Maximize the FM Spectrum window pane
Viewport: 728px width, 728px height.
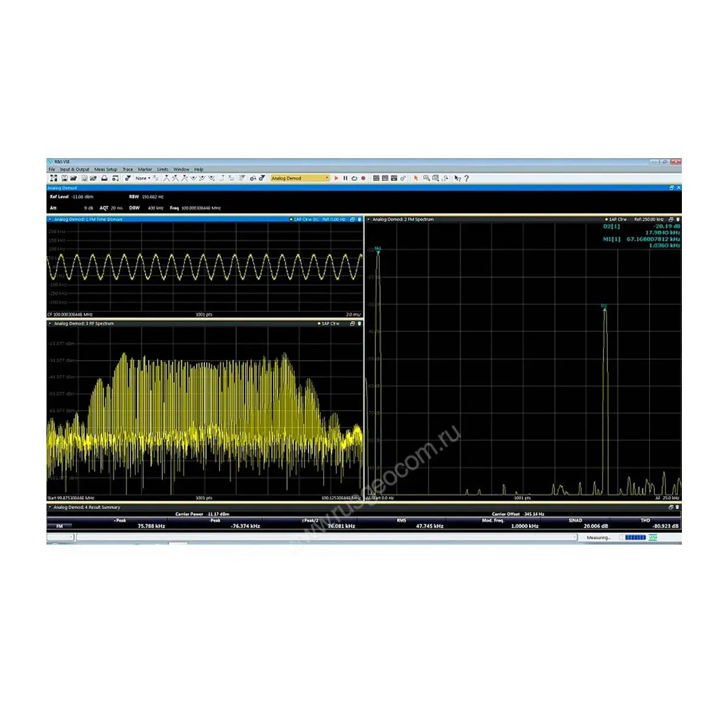(x=670, y=220)
